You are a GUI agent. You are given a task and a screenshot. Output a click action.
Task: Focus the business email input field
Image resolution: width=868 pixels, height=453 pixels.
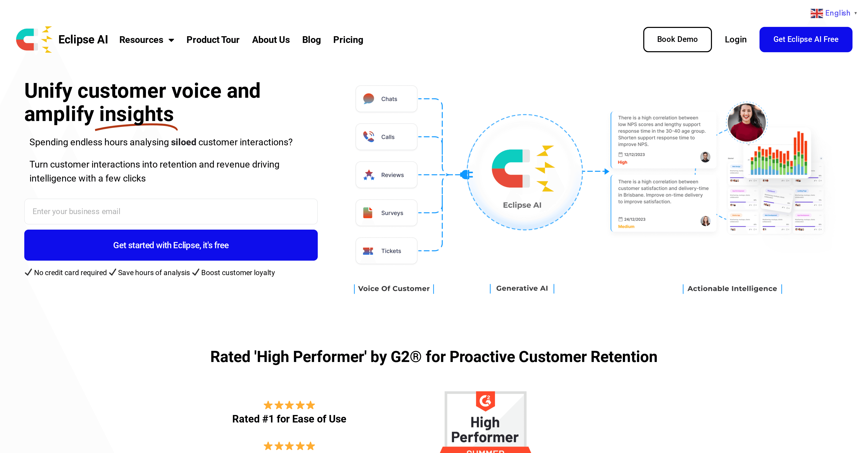point(171,212)
